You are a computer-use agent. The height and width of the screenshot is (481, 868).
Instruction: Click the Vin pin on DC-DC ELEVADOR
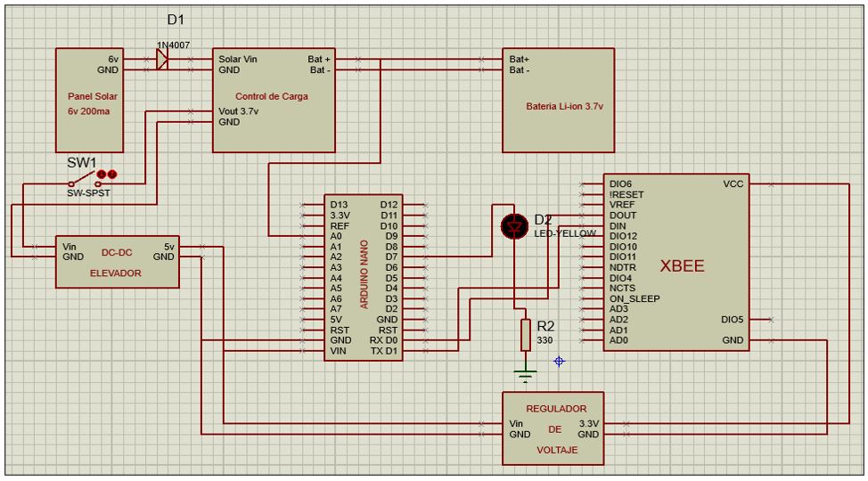70,247
